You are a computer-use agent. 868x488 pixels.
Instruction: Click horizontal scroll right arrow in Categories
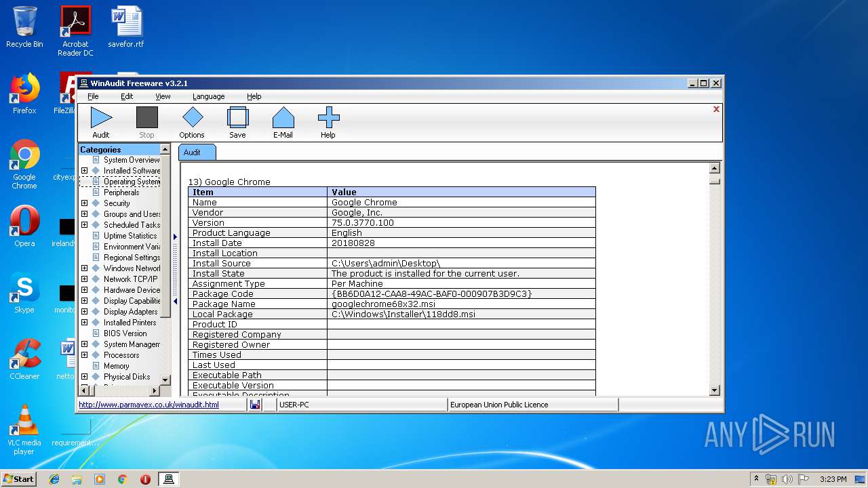click(154, 390)
